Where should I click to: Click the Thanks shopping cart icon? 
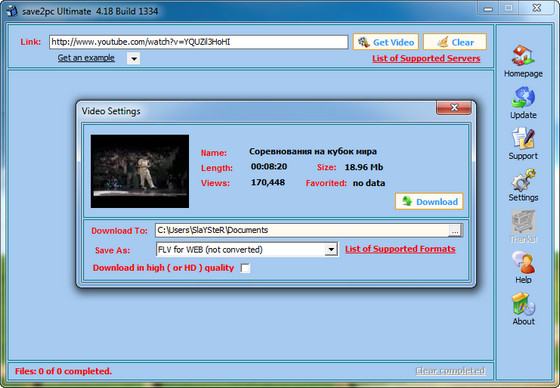tap(523, 222)
